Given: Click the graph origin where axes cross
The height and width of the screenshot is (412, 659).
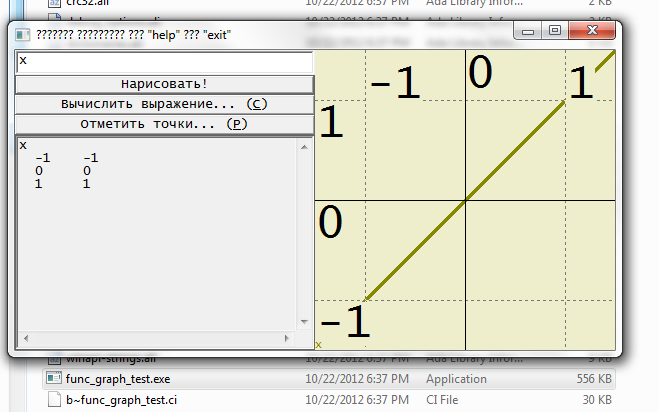Looking at the screenshot, I should point(466,201).
